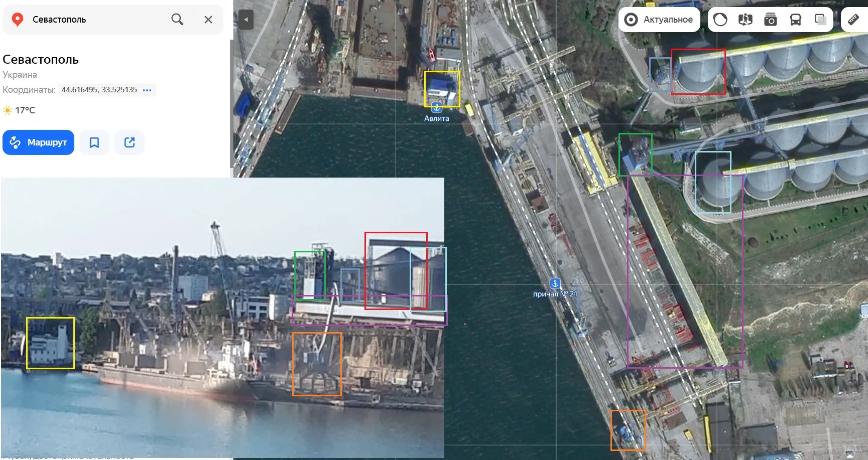Open map layers selector icon
Screen dimensions: 868x460
point(821,20)
